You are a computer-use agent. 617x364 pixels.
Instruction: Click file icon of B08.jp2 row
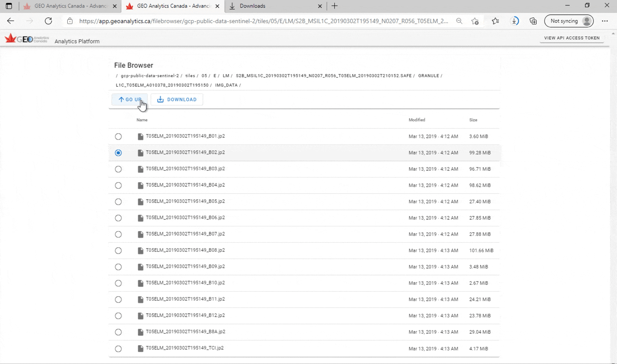[x=140, y=251]
